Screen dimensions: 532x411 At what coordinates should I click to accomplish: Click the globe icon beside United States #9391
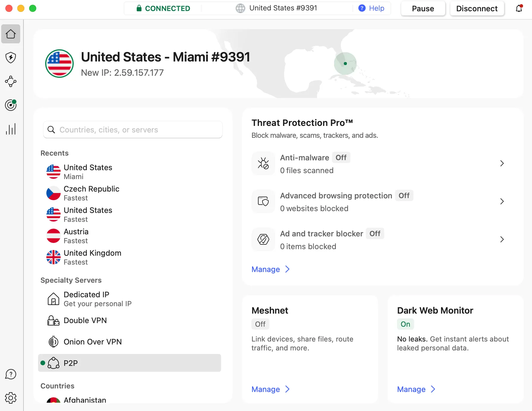240,8
